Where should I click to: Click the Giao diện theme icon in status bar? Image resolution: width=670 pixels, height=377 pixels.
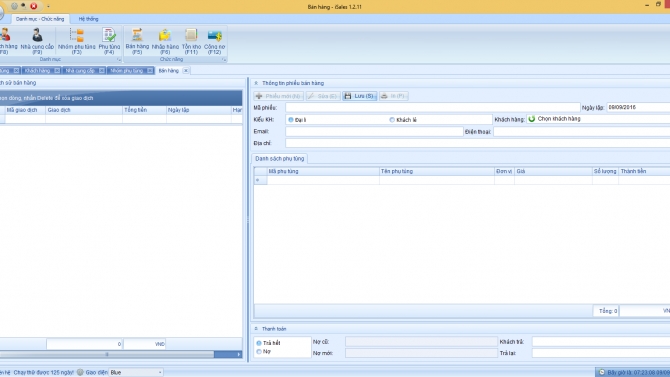[x=80, y=372]
